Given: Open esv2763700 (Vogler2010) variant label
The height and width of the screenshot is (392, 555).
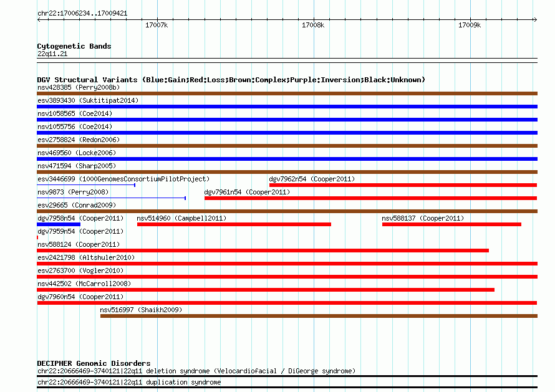Looking at the screenshot, I should coord(80,270).
